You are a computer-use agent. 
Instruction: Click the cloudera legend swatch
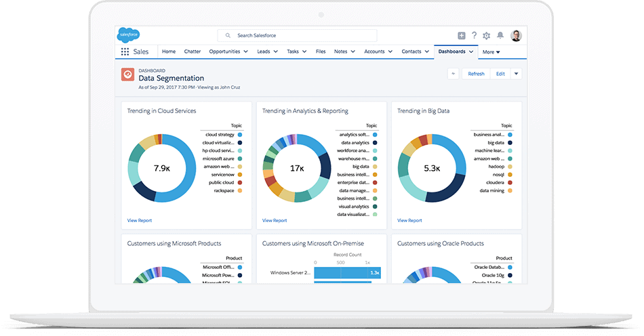tap(510, 182)
